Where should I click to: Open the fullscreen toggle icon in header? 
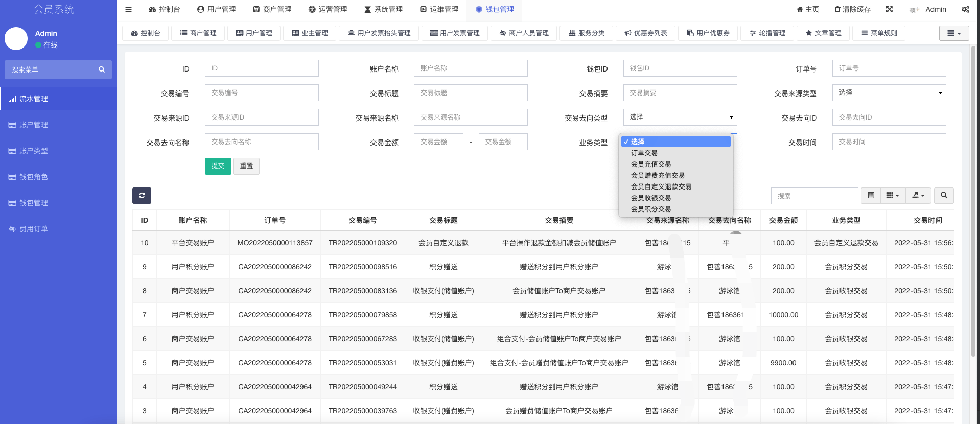(889, 9)
